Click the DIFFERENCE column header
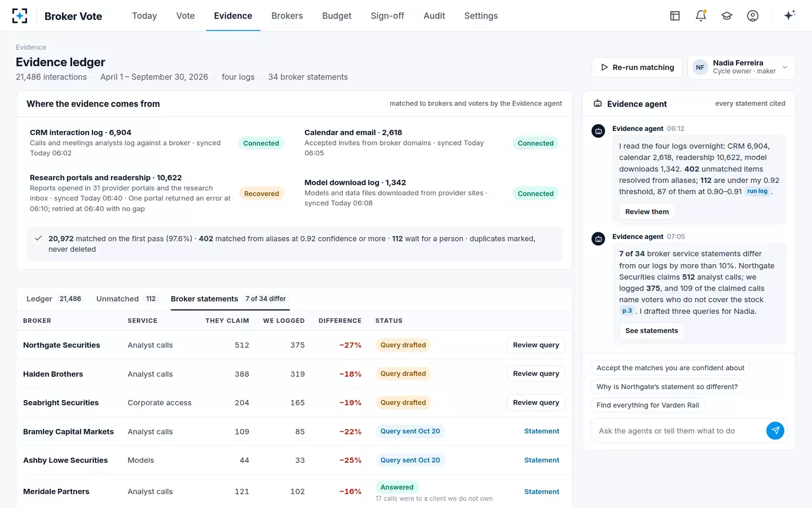The width and height of the screenshot is (812, 508). [340, 321]
